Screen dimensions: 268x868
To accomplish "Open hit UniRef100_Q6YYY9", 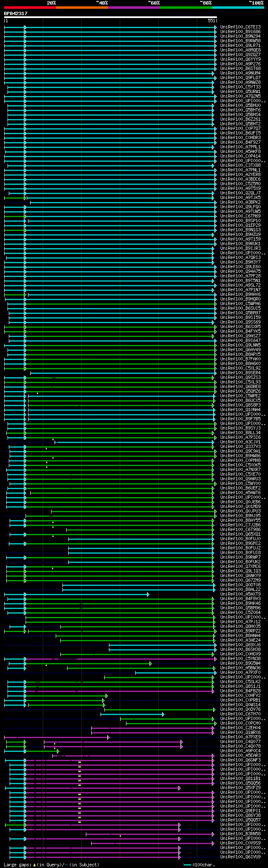I will tap(240, 60).
